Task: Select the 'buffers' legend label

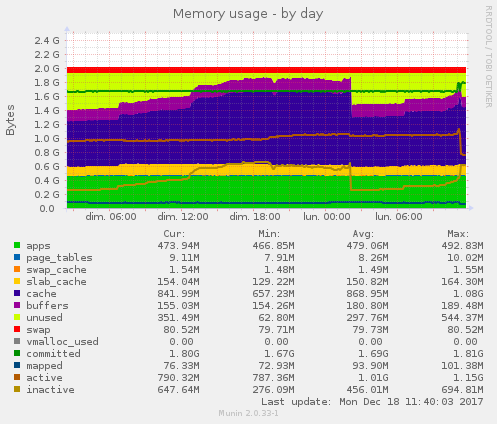Action: coord(47,306)
